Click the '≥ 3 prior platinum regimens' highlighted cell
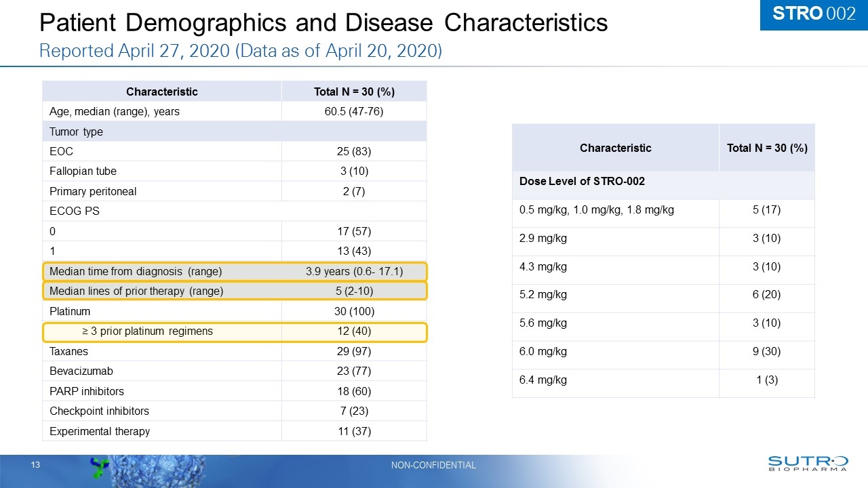The height and width of the screenshot is (488, 868). click(234, 331)
